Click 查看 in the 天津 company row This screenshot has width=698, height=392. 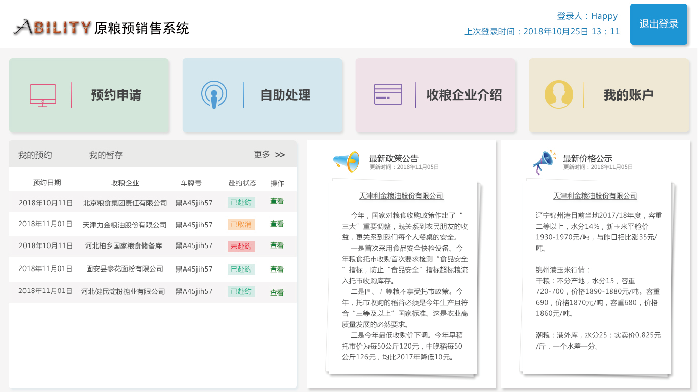click(x=276, y=224)
